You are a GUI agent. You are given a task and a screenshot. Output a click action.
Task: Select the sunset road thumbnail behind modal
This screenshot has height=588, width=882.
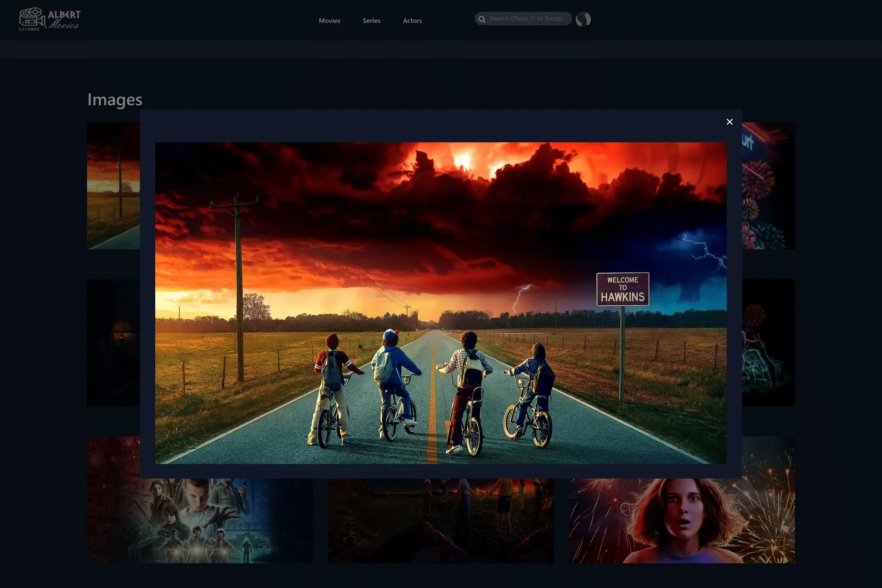coord(113,186)
